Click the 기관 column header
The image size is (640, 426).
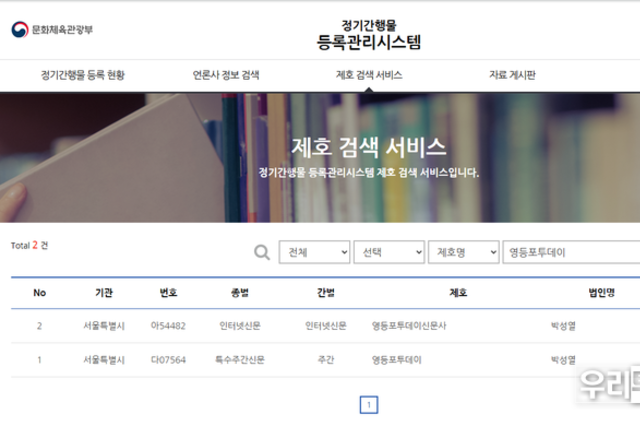(104, 293)
